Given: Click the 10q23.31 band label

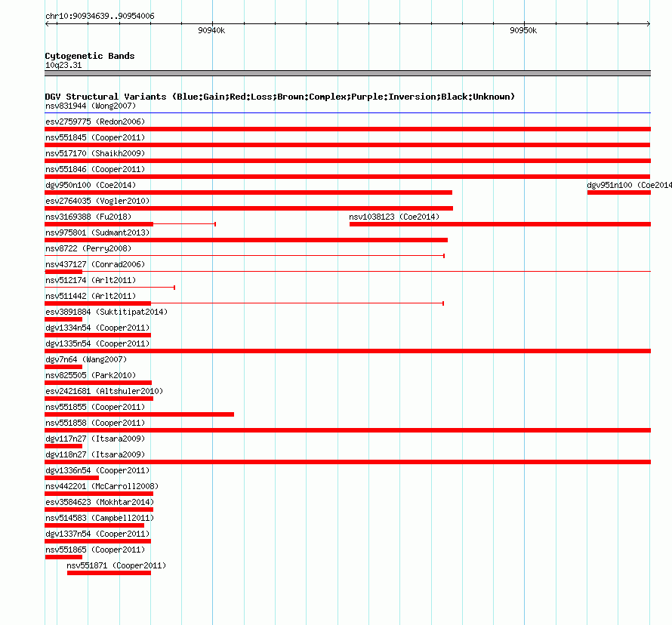Looking at the screenshot, I should 63,65.
